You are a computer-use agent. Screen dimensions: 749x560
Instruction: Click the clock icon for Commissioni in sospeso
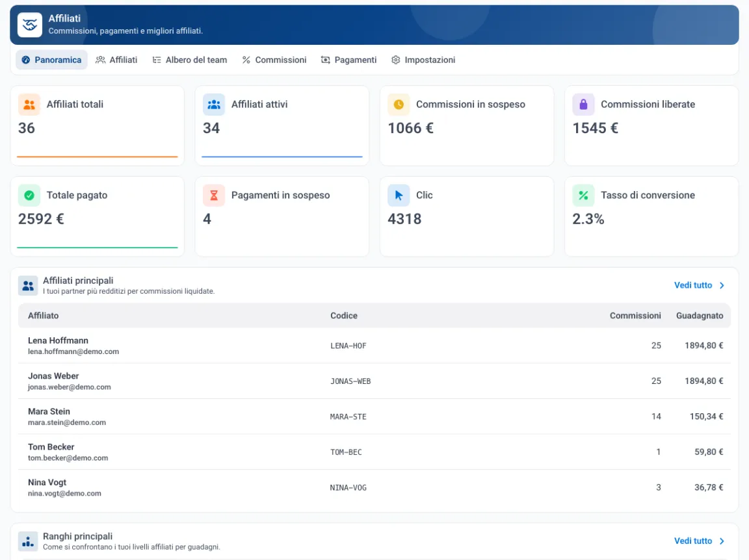tap(399, 105)
